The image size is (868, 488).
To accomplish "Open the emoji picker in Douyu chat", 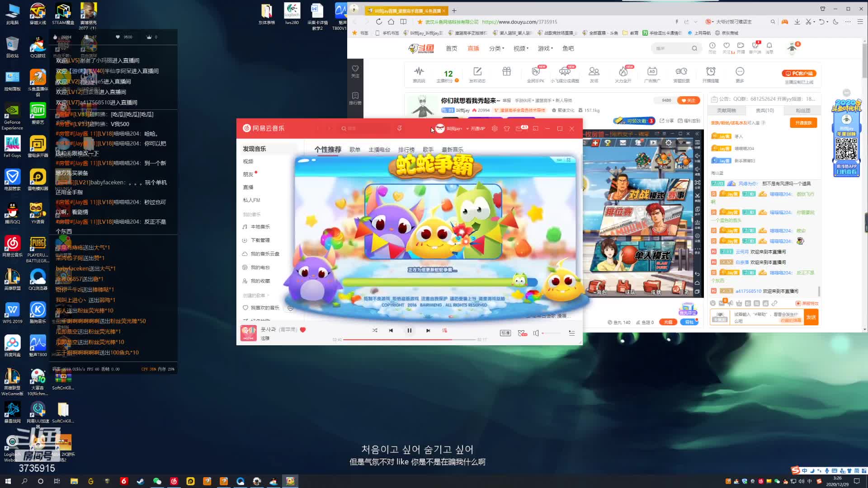I will point(712,303).
